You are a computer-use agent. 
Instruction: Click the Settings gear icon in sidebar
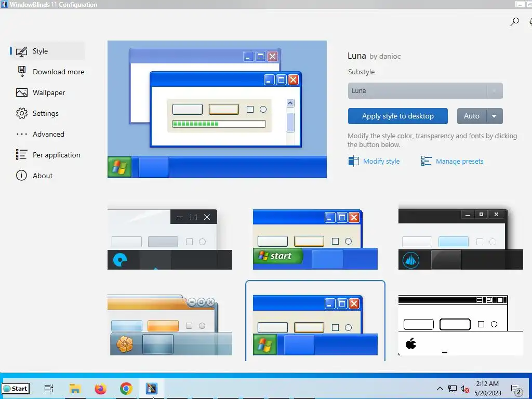(22, 113)
